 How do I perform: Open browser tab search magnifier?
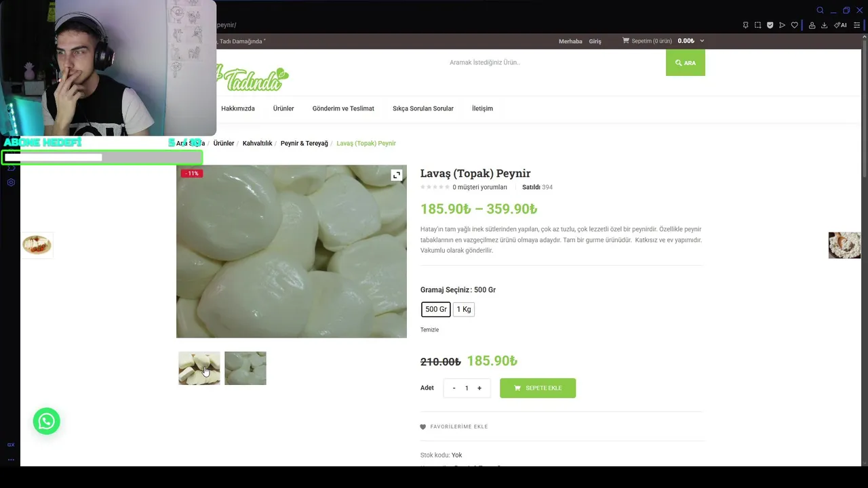820,10
